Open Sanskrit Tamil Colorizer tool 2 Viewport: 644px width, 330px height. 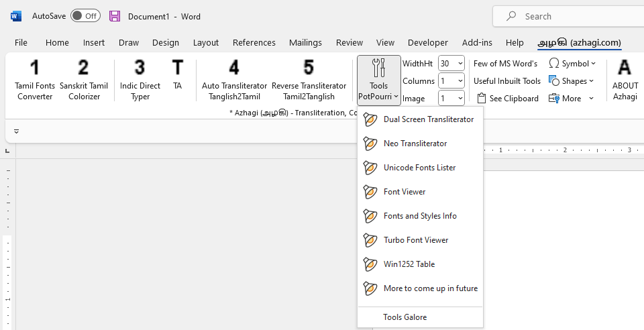point(84,80)
